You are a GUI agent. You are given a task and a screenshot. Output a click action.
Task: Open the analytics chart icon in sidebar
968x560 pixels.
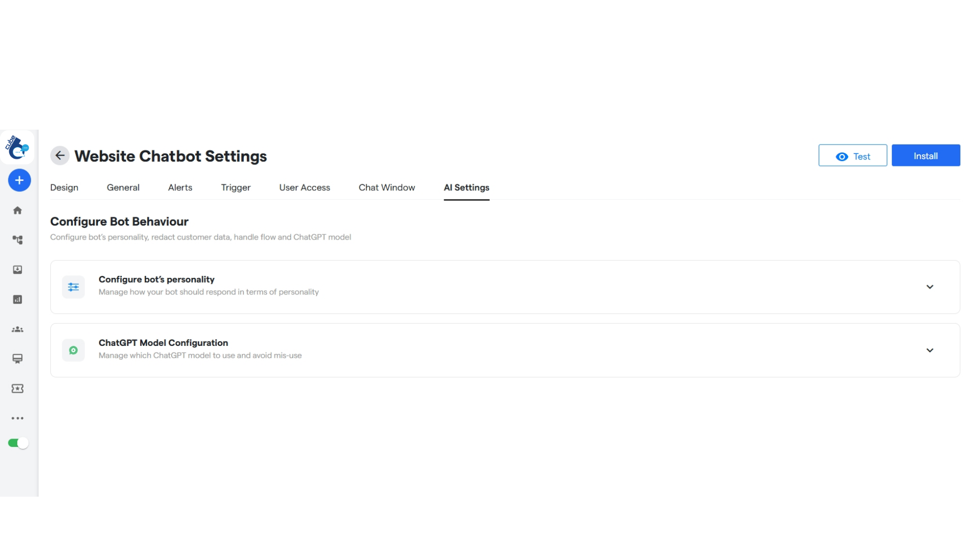coord(18,300)
